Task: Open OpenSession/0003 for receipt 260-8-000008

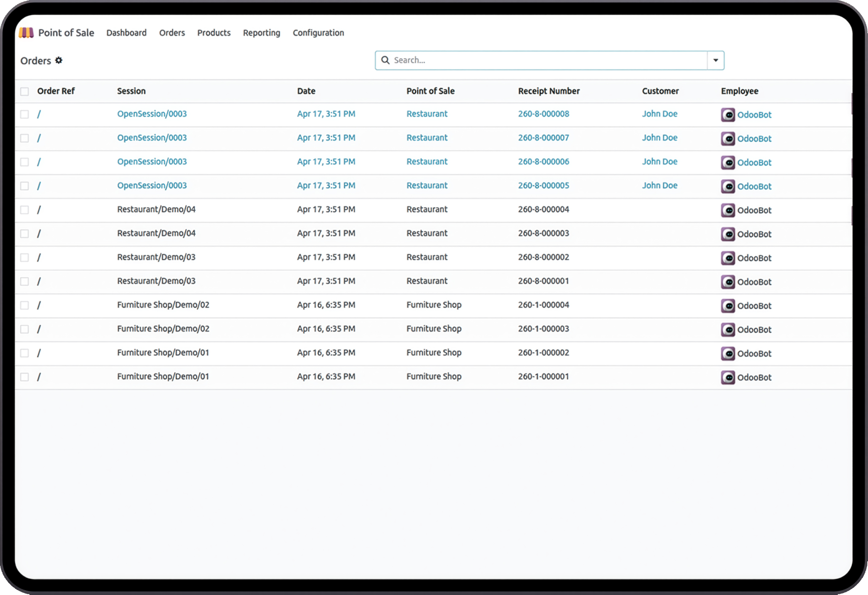Action: click(x=152, y=114)
